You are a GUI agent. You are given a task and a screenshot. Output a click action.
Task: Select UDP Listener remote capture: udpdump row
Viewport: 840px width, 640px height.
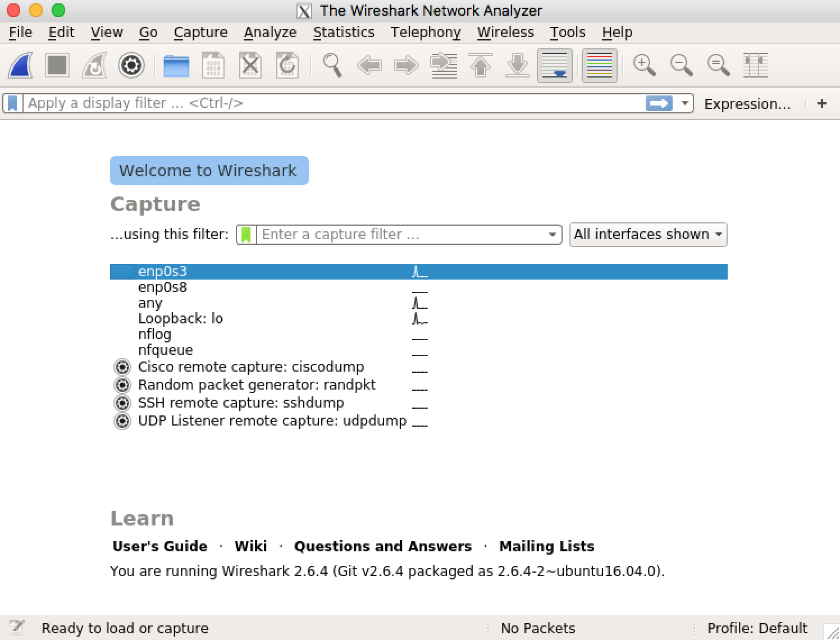pos(419,421)
